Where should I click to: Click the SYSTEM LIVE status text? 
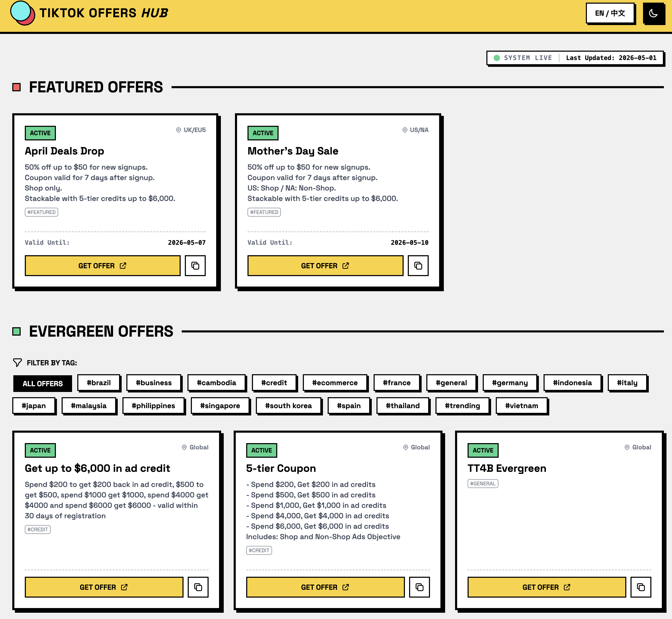[x=528, y=58]
